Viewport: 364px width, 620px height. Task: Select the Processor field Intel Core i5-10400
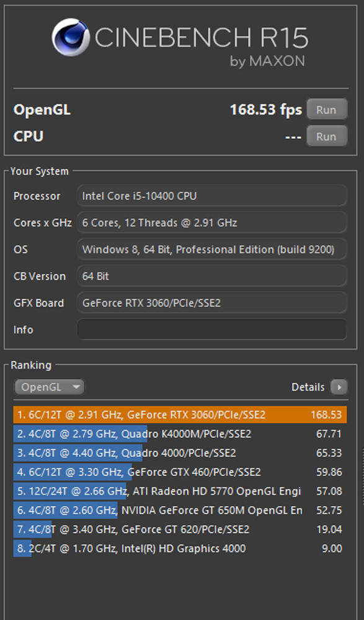211,196
